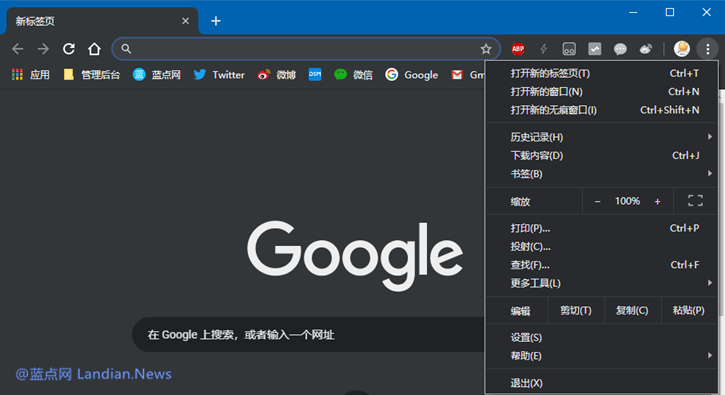Open the chat bubble extension icon
The height and width of the screenshot is (395, 725).
pos(620,49)
